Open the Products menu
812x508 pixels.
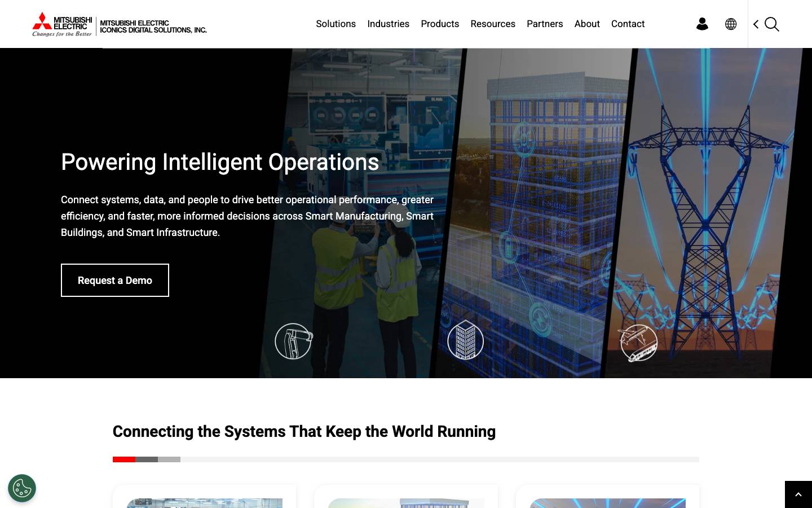coord(440,24)
